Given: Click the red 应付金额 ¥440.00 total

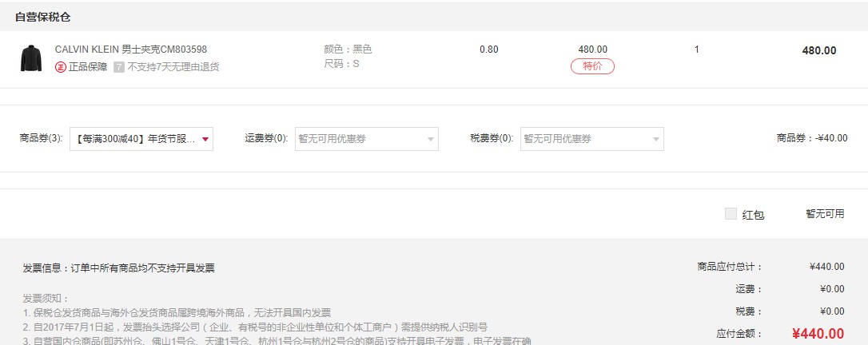Looking at the screenshot, I should point(818,334).
